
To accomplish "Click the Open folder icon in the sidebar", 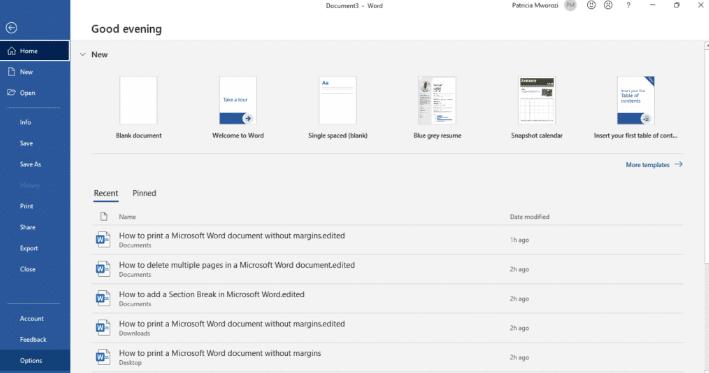I will coord(11,93).
